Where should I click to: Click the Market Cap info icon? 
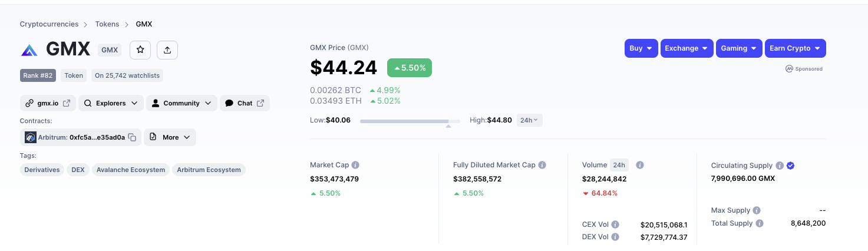click(x=355, y=165)
